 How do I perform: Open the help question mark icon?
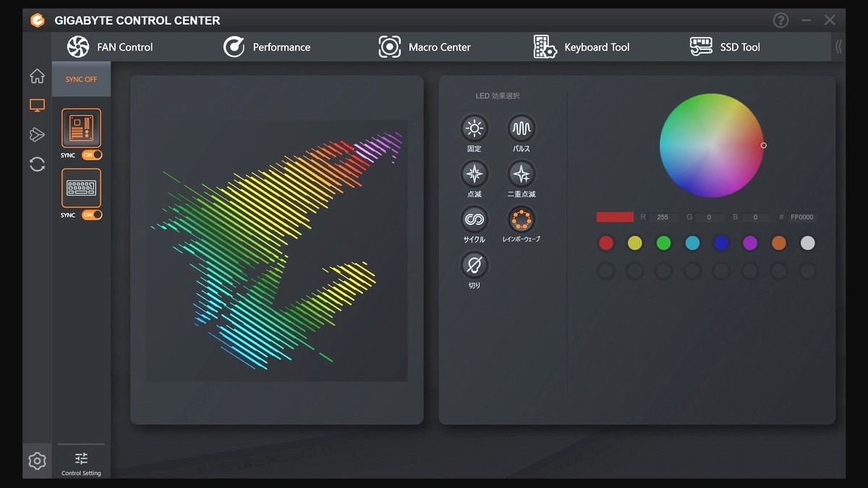tap(780, 20)
